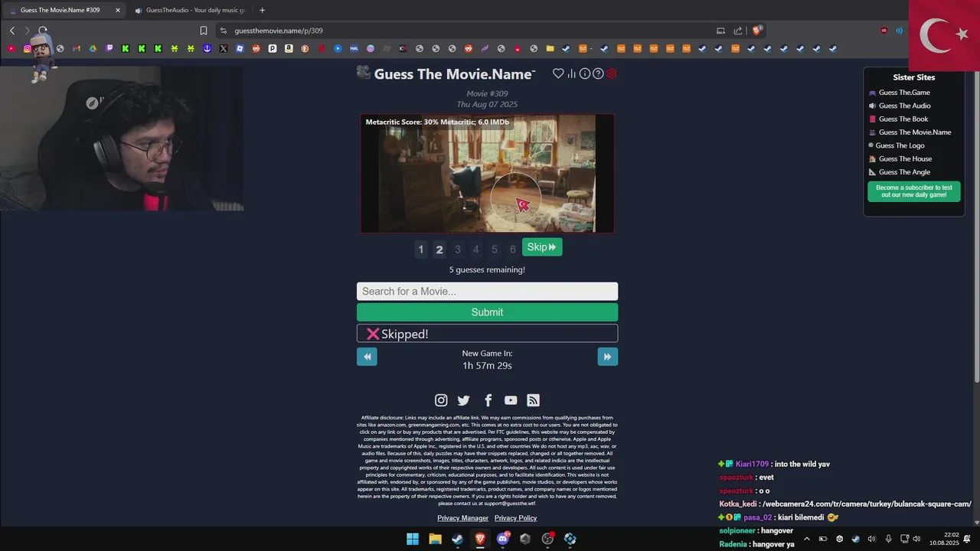Click the share page icon in address bar
980x551 pixels.
tap(738, 31)
